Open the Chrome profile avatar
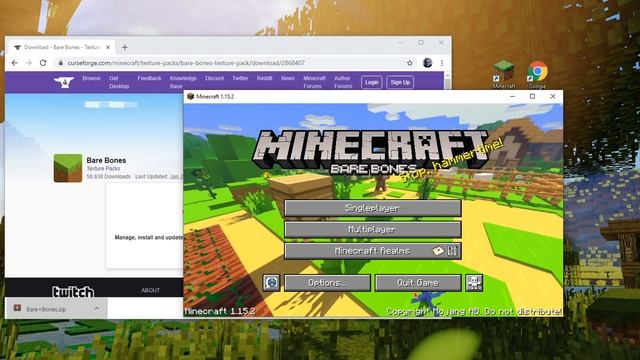The width and height of the screenshot is (640, 360). pyautogui.click(x=427, y=63)
